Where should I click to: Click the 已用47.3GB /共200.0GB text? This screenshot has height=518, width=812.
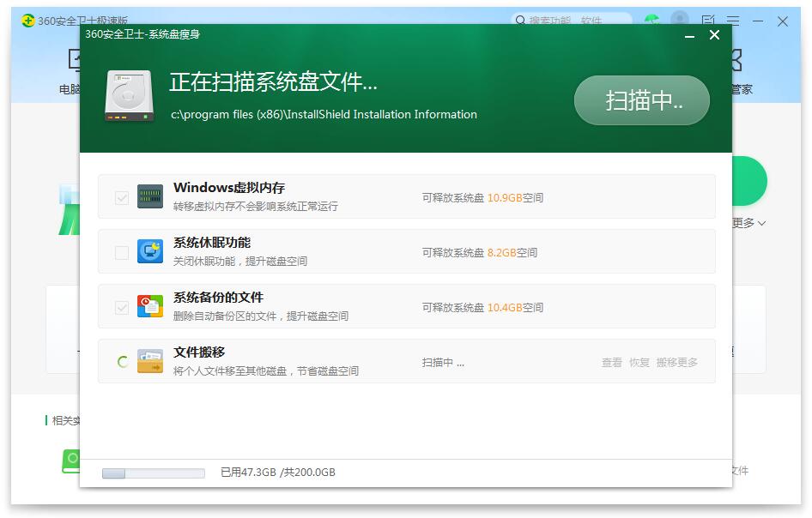(x=278, y=472)
